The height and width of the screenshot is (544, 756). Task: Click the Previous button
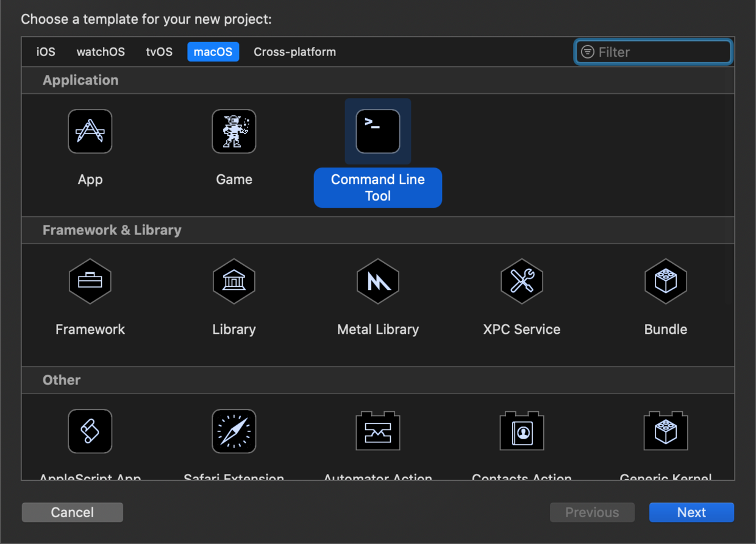click(x=592, y=512)
